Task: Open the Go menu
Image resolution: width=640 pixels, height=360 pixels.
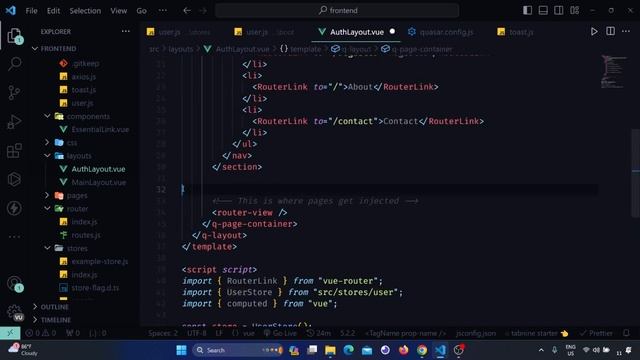Action: point(142,11)
